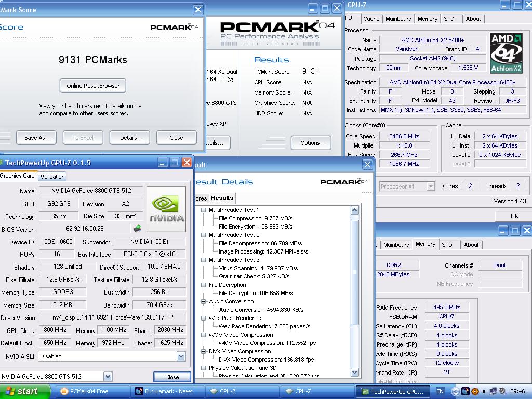Screen dimensions: 532x399
Task: Open About tab in lower CPU-Z window
Action: 471,245
